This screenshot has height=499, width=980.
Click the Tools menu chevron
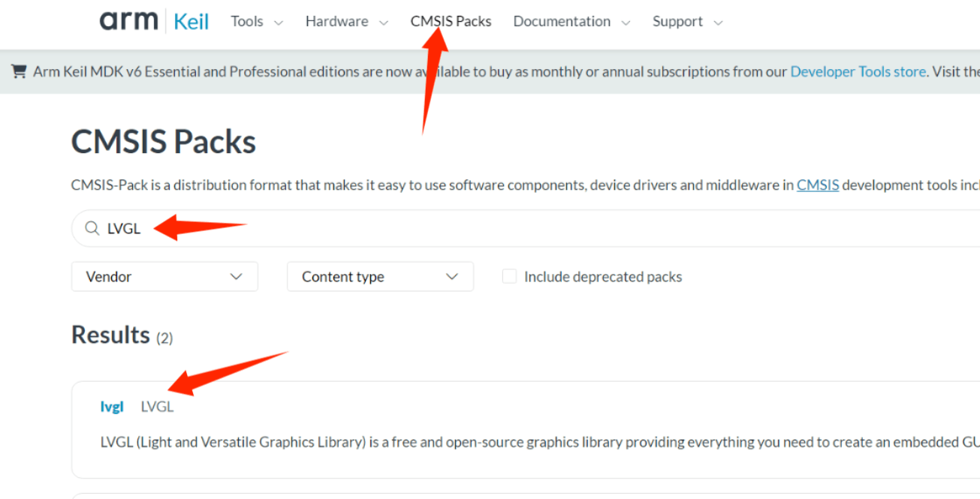279,23
